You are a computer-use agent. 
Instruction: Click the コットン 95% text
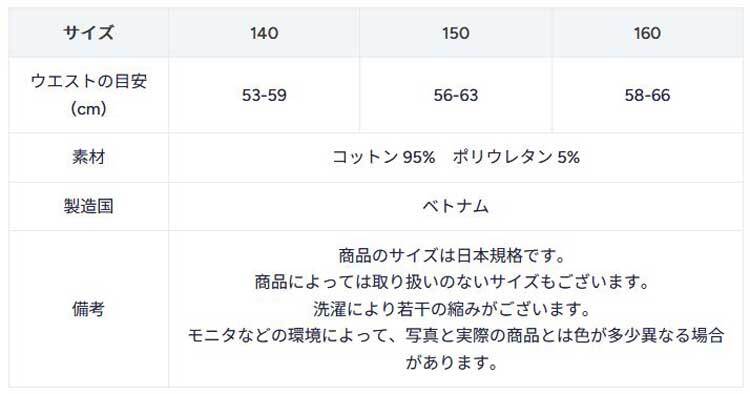pos(384,157)
